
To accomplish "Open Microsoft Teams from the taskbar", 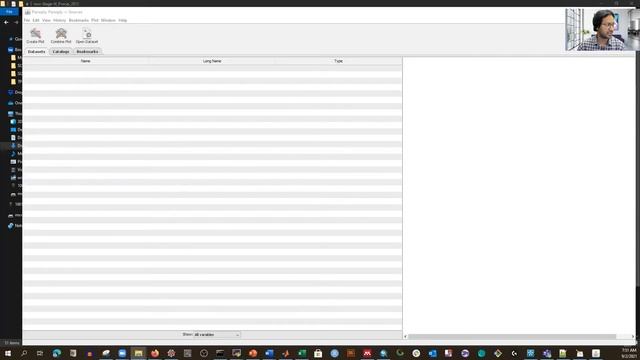I will (x=547, y=353).
